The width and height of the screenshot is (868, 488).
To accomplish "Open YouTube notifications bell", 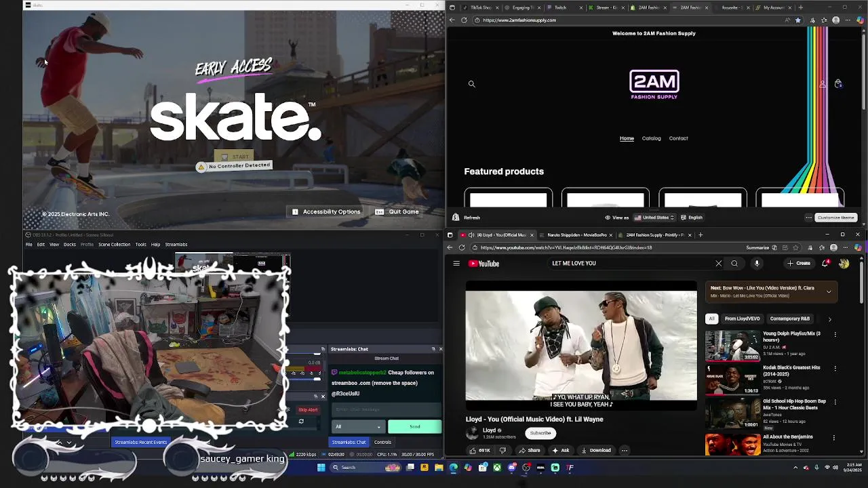I will pyautogui.click(x=825, y=264).
